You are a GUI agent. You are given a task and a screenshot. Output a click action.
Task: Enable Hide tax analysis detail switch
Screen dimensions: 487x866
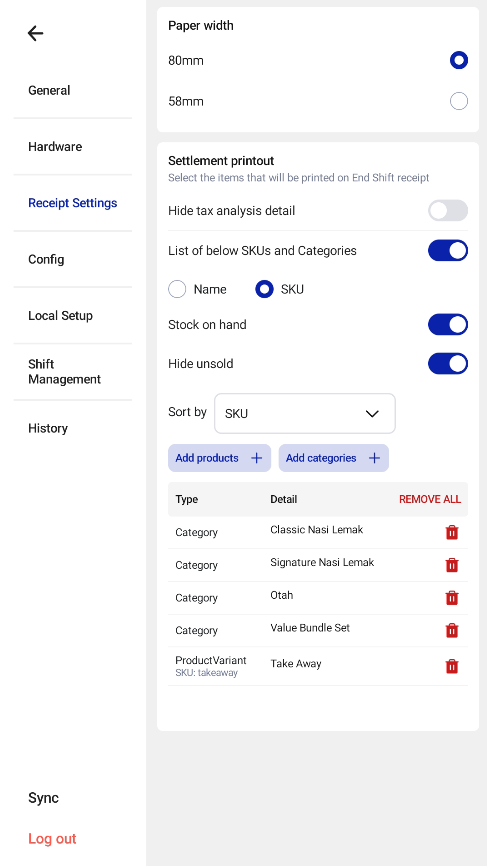pos(448,210)
